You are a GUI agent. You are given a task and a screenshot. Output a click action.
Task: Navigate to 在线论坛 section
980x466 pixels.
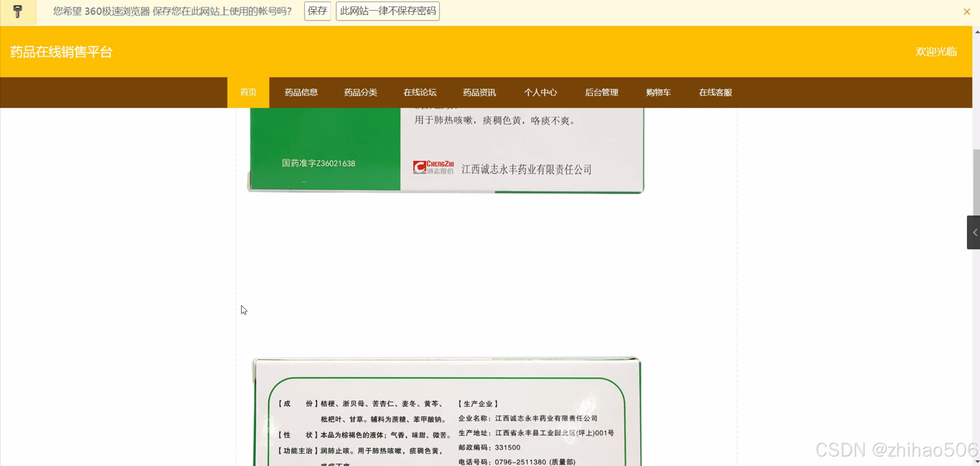[420, 93]
